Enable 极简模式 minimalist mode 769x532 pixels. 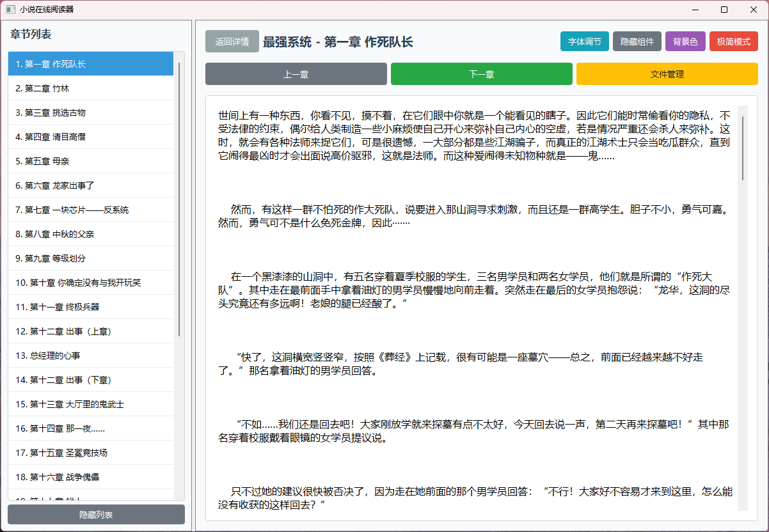click(x=733, y=42)
